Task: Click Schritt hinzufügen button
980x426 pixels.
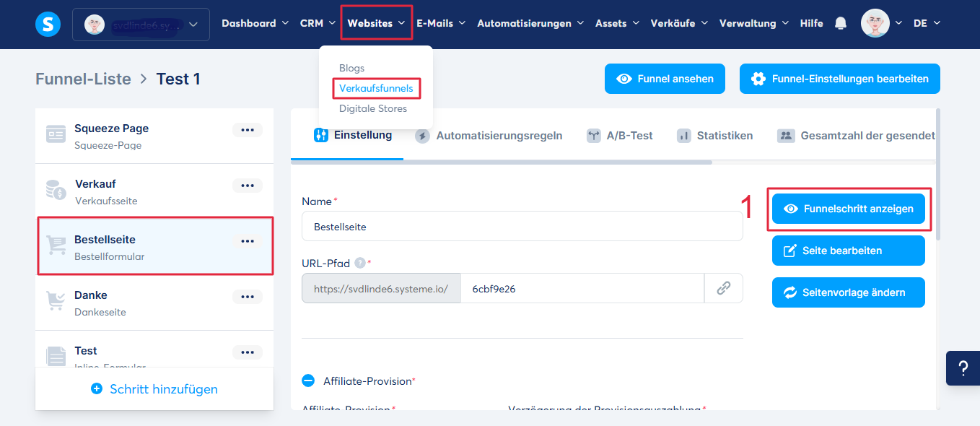Action: [154, 389]
